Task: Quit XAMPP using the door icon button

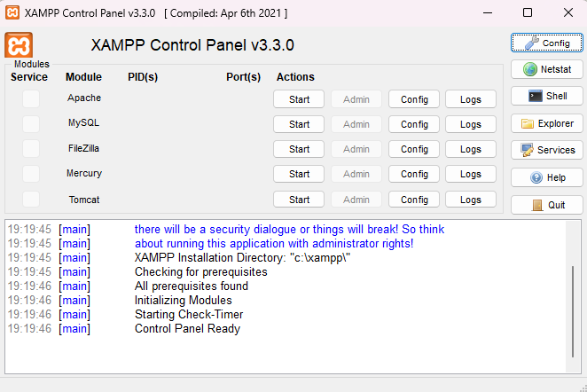Action: click(x=546, y=205)
